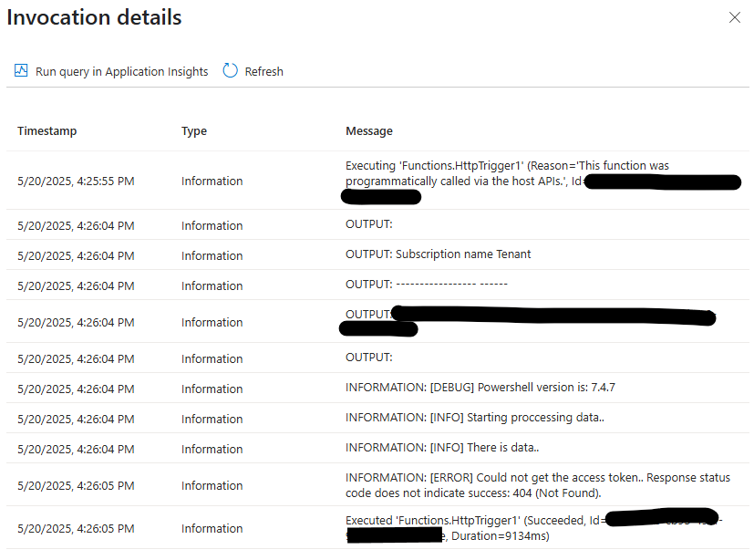Sort by the Timestamp column header
The width and height of the screenshot is (754, 560).
coord(46,130)
